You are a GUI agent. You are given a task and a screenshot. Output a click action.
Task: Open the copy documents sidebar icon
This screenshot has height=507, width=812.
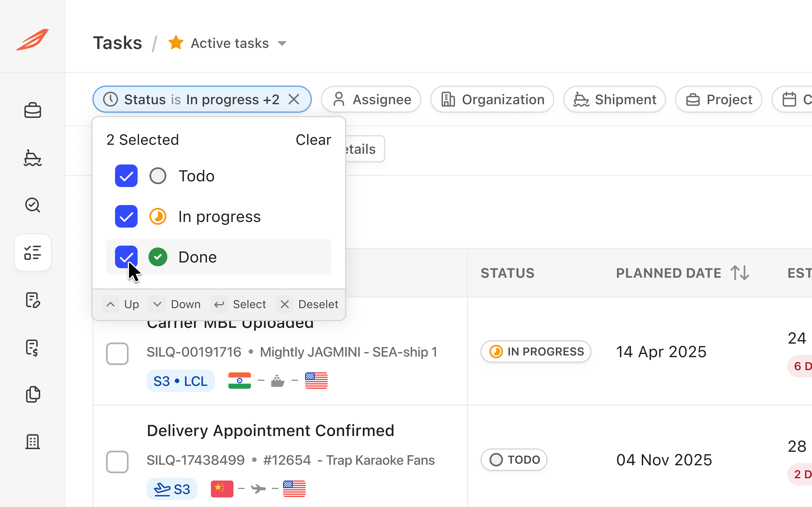coord(33,394)
